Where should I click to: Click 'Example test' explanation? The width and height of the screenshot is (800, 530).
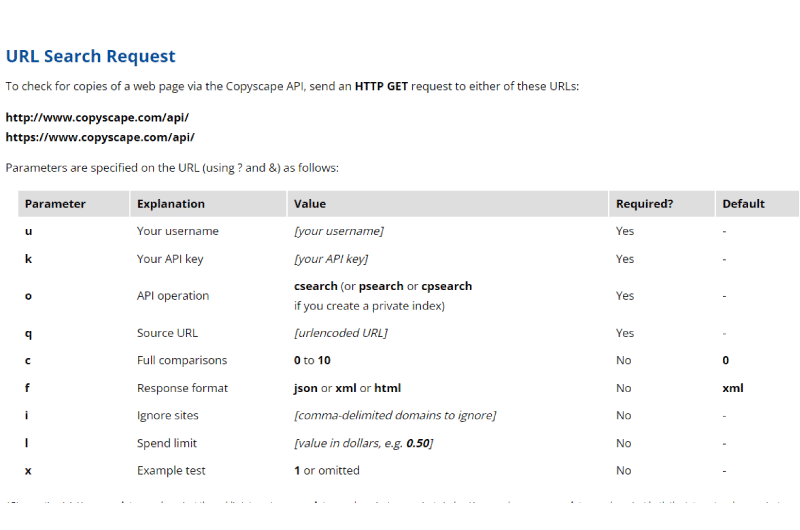pos(171,471)
